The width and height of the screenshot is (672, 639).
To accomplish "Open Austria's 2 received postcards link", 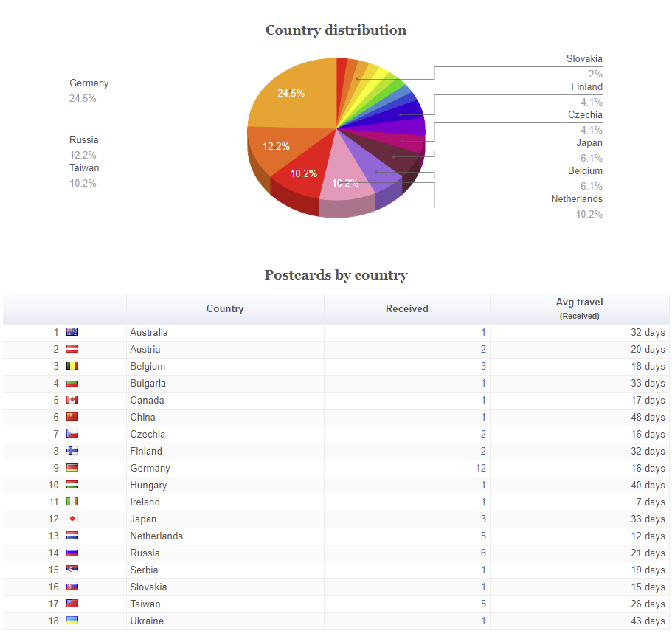I will point(483,349).
